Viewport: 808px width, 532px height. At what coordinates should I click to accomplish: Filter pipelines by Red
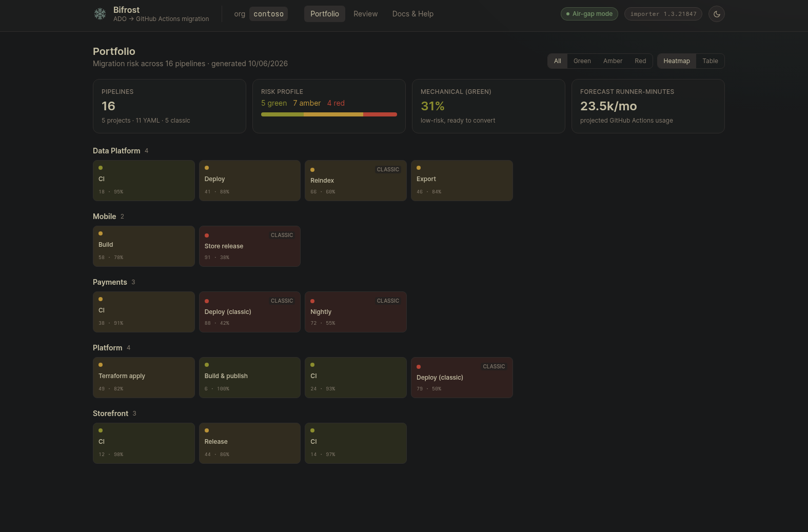pos(640,61)
